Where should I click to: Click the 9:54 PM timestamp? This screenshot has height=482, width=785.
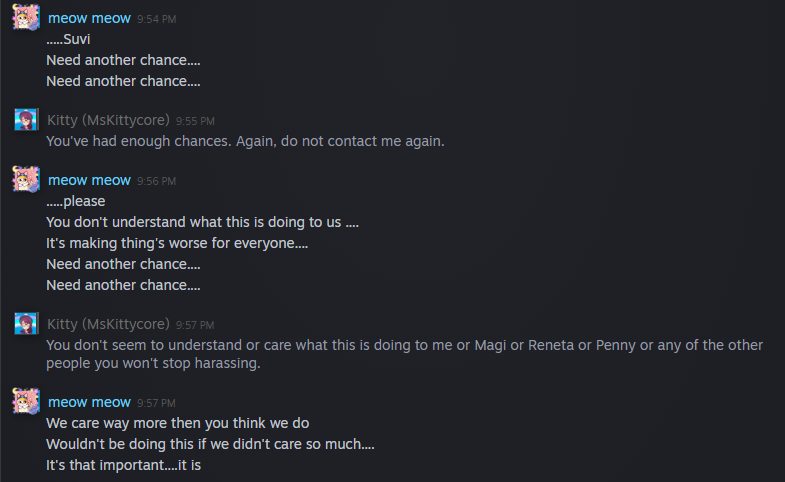[x=157, y=19]
